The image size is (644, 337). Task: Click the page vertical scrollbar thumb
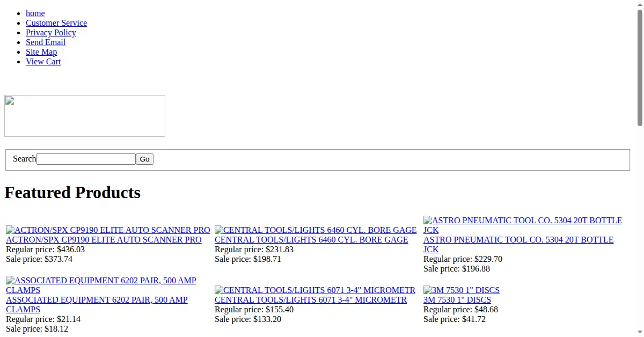pyautogui.click(x=640, y=67)
